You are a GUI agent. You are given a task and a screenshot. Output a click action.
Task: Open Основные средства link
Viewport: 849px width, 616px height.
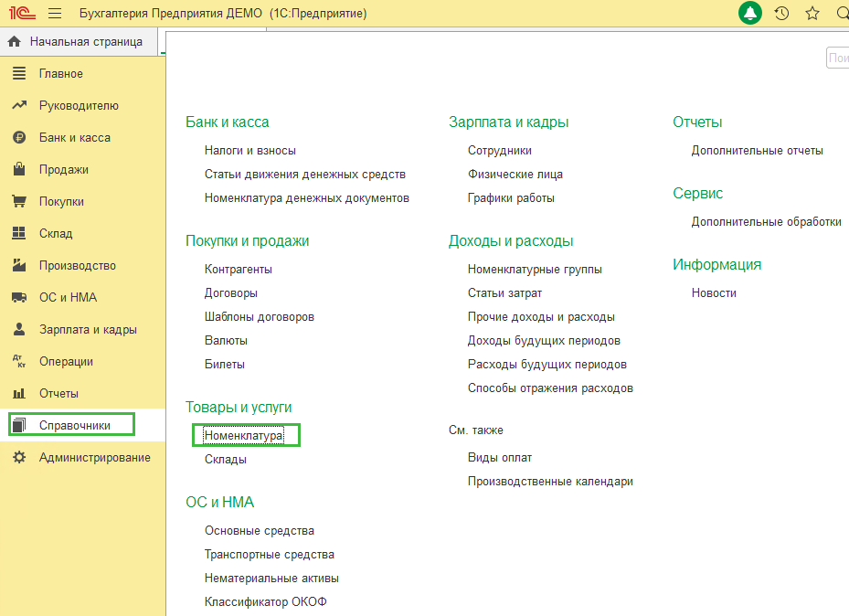[x=260, y=530]
